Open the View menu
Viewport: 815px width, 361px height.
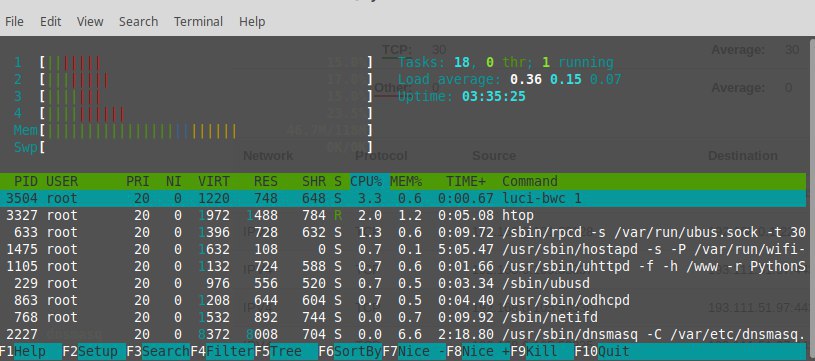(90, 22)
